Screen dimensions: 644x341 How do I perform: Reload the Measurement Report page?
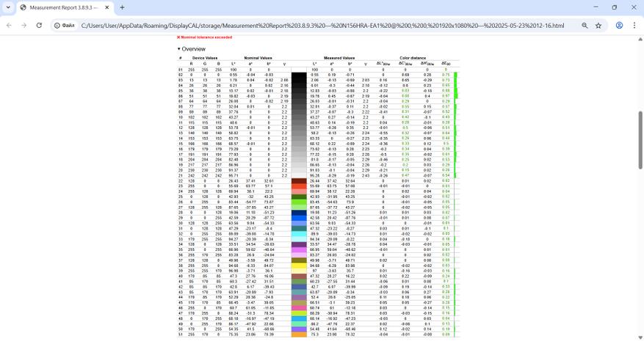[39, 26]
